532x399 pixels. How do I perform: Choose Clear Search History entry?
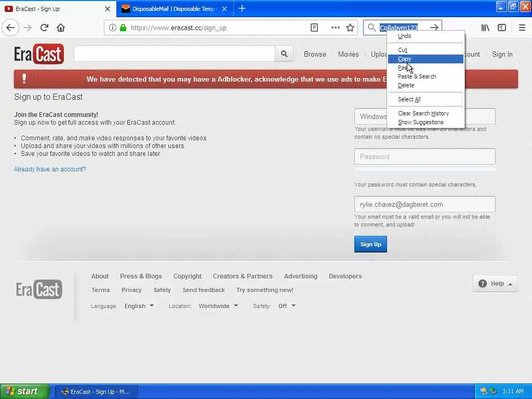pyautogui.click(x=425, y=113)
